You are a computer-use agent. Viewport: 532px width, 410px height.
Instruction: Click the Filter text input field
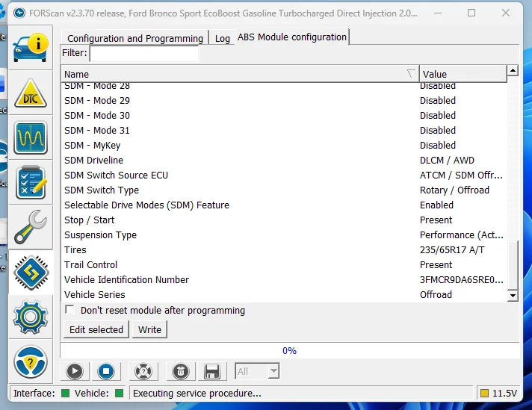pos(144,53)
